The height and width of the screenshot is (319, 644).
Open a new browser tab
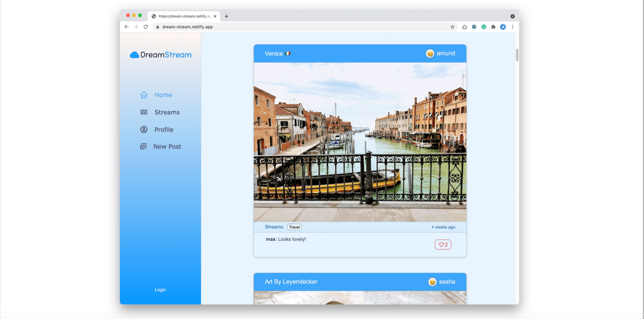(x=226, y=16)
